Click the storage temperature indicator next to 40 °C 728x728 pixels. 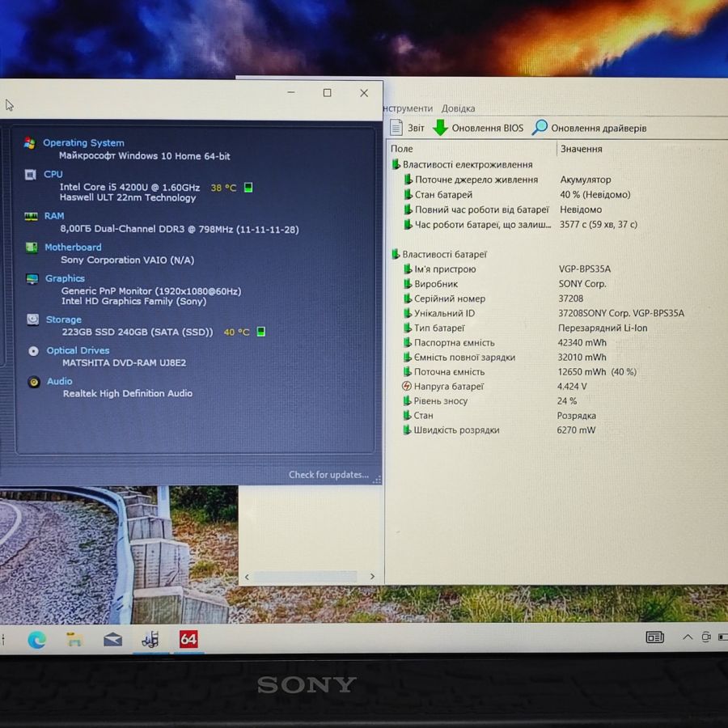(x=261, y=332)
